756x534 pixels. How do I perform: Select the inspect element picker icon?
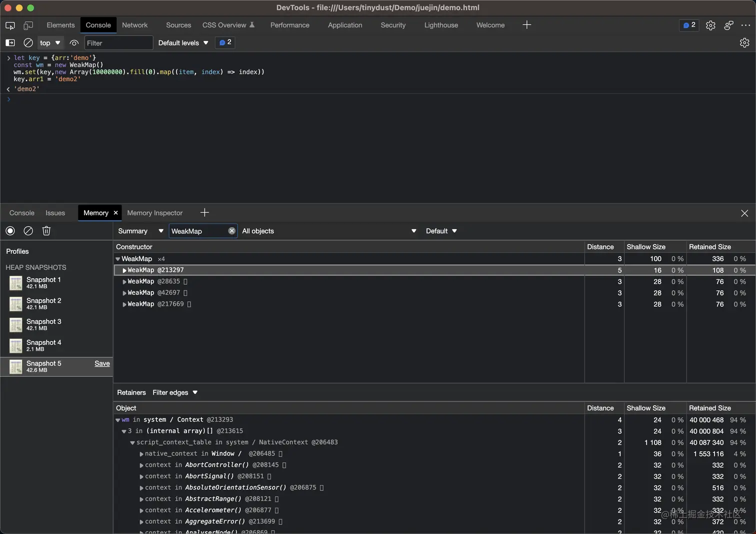click(x=10, y=25)
